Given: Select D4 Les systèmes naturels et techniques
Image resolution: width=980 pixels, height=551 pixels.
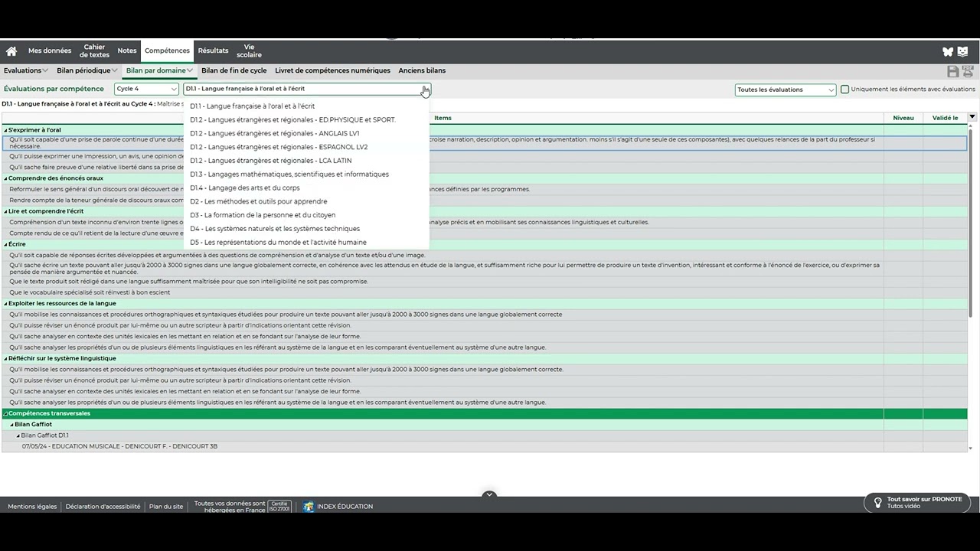Looking at the screenshot, I should [306, 229].
